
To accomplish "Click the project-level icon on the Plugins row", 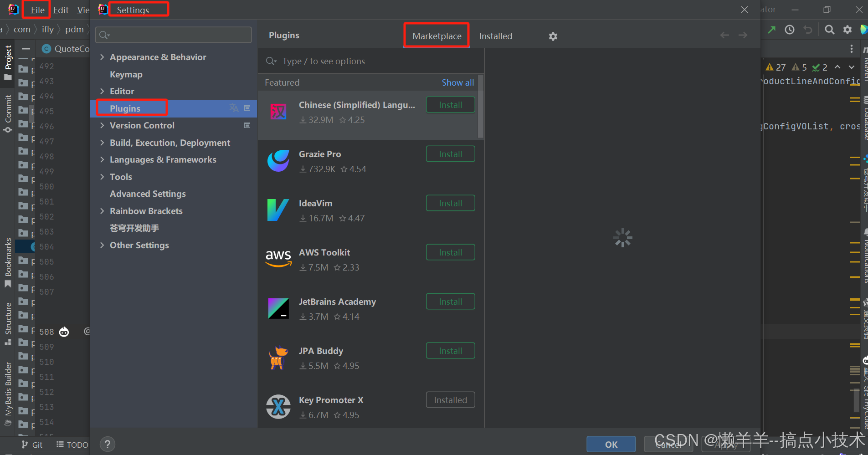I will [x=247, y=108].
